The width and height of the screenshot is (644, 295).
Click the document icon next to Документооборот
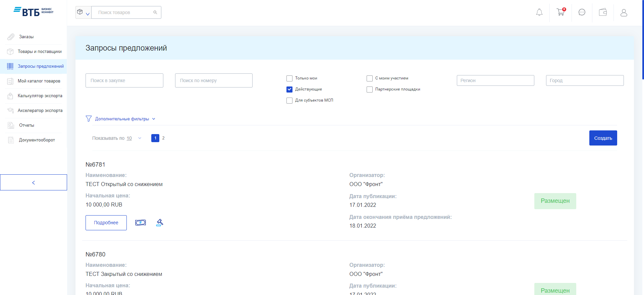(x=11, y=140)
